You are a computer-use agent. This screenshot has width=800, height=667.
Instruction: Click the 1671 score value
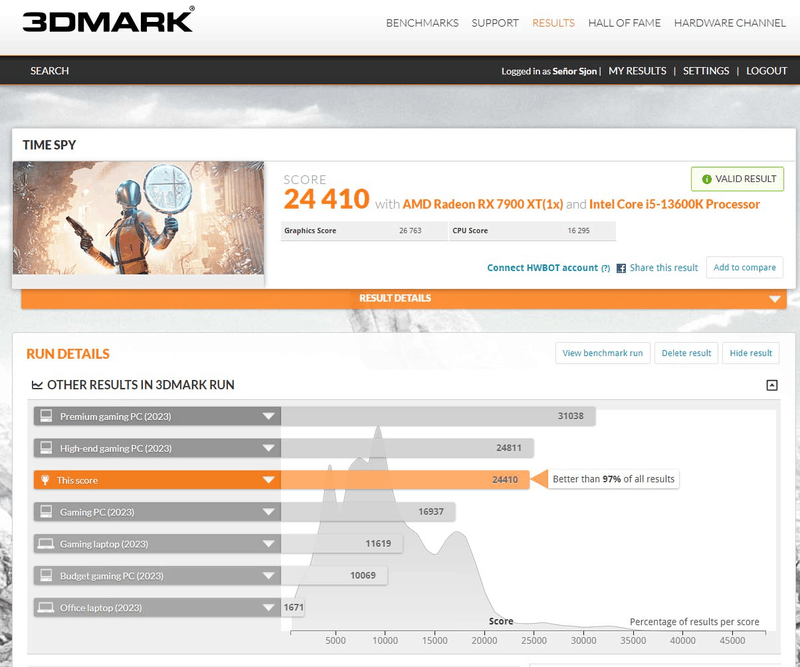point(293,607)
